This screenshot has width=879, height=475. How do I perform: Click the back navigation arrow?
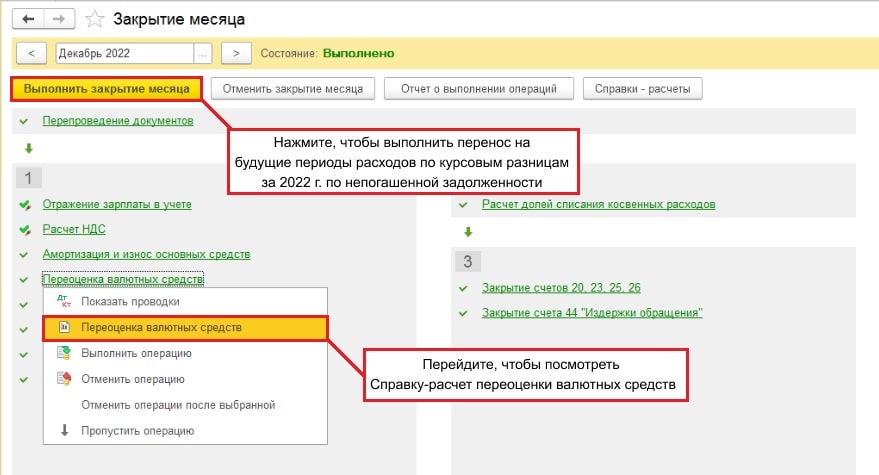click(x=29, y=18)
